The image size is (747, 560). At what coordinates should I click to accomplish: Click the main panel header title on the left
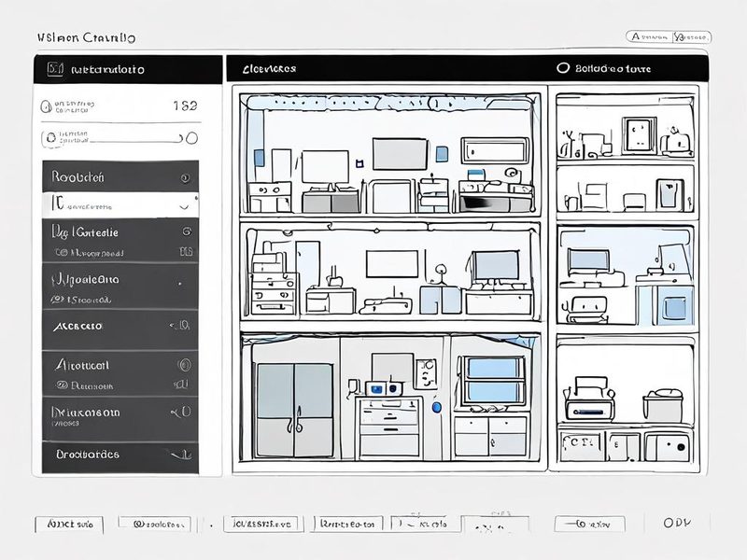269,68
